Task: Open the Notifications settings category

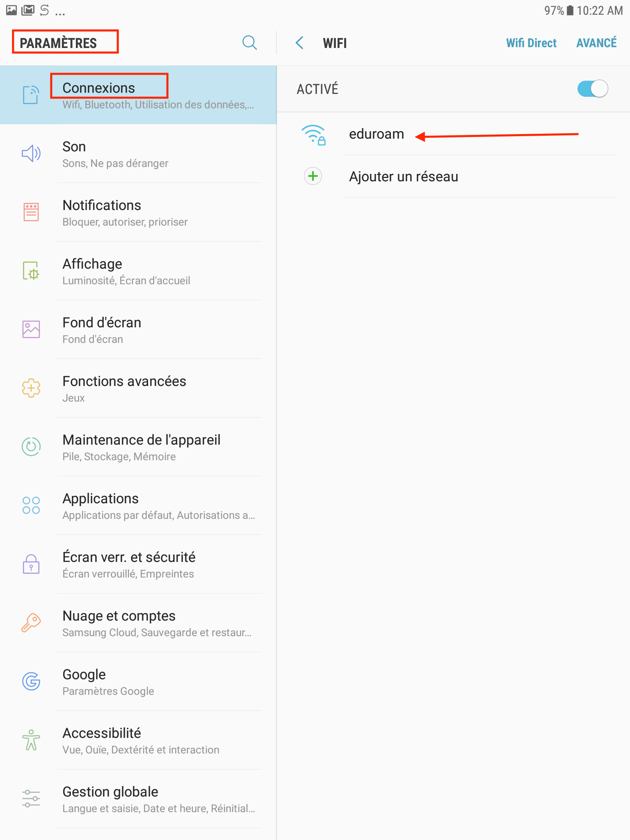Action: click(x=138, y=212)
